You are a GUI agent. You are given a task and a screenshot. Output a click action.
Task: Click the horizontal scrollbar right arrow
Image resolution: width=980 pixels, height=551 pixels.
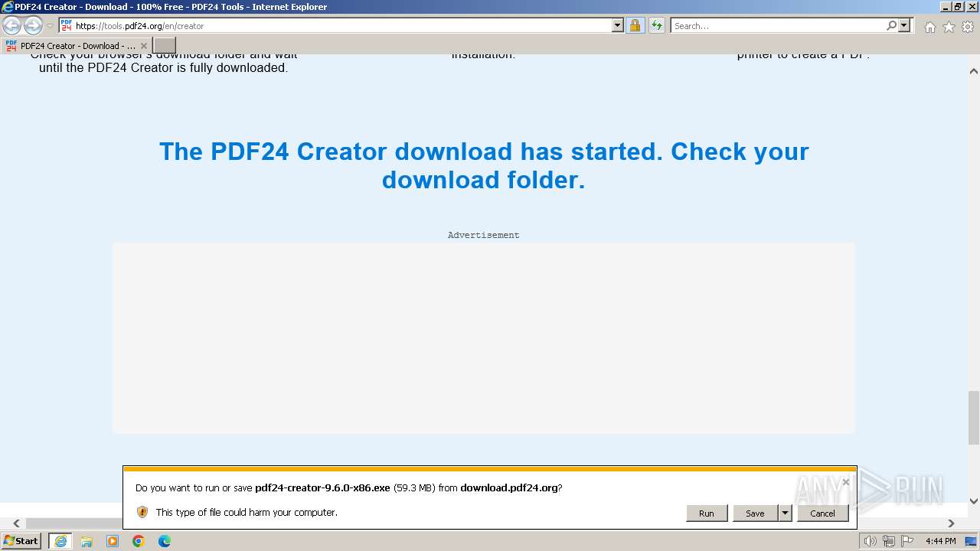951,523
